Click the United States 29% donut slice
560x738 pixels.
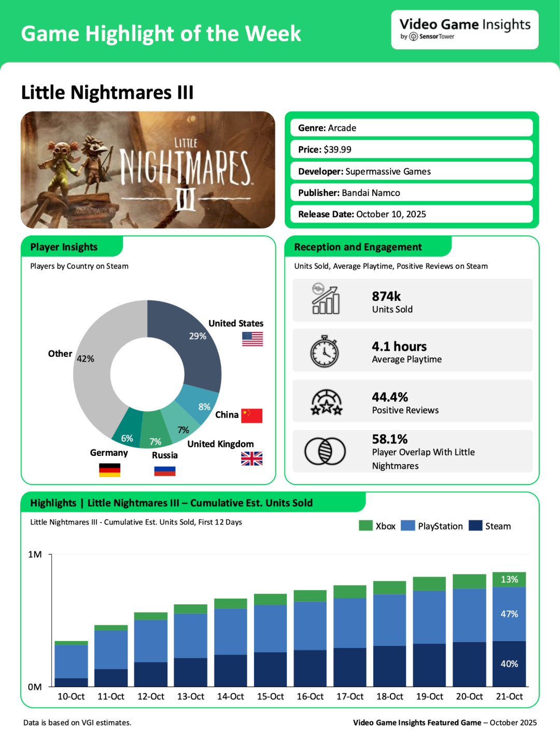192,342
